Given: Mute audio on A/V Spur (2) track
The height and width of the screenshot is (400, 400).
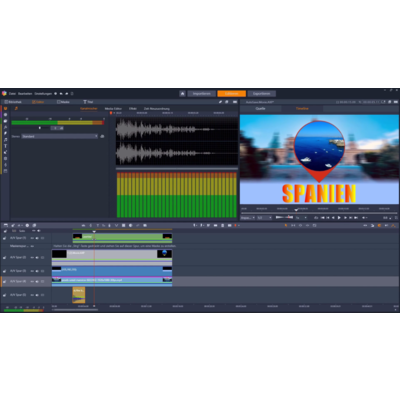Looking at the screenshot, I should pyautogui.click(x=37, y=258).
